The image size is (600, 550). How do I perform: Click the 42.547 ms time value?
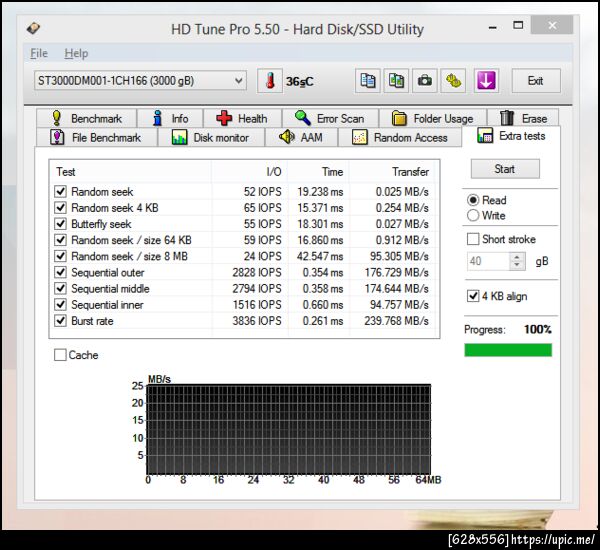320,256
